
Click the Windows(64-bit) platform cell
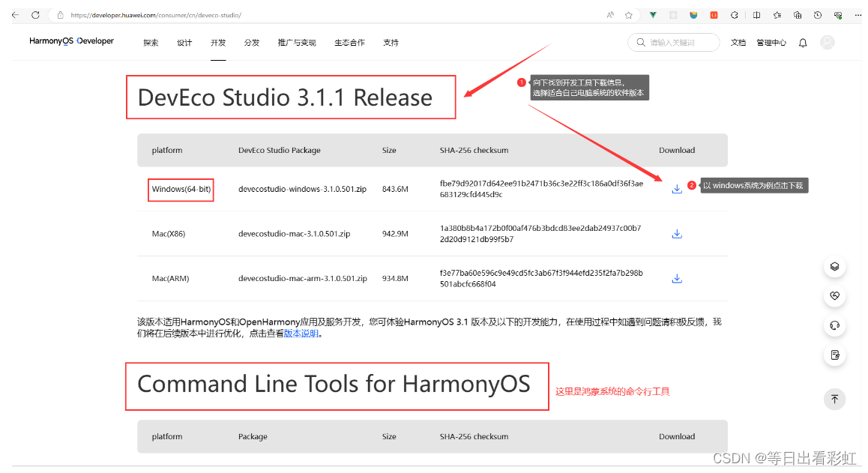click(x=181, y=190)
